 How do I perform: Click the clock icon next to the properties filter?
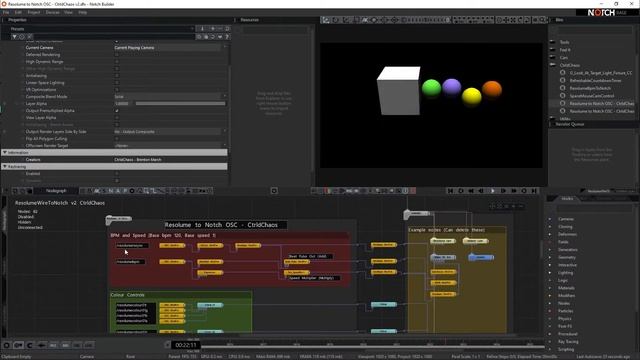(x=22, y=37)
